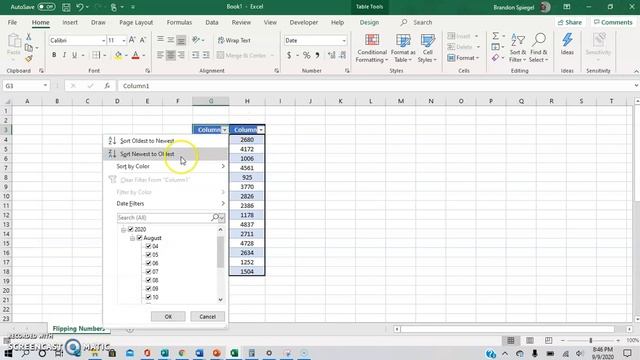Click the font color swatch
640x360 pixels.
(x=136, y=55)
